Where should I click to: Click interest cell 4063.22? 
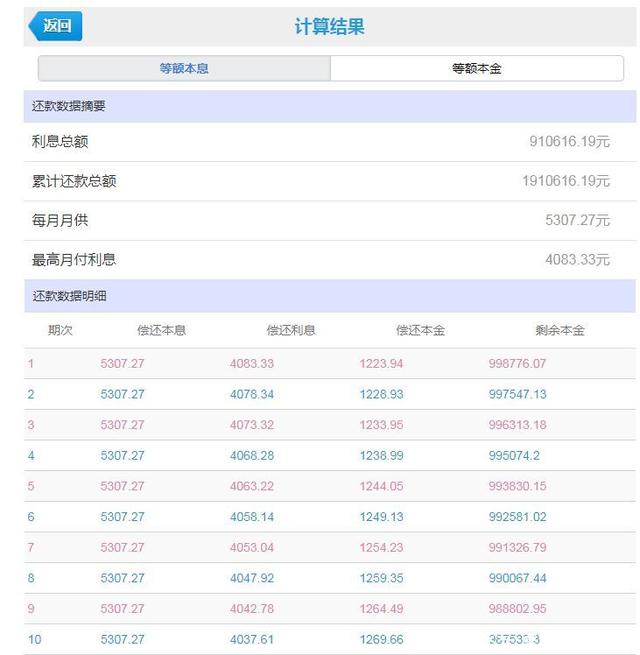click(252, 486)
